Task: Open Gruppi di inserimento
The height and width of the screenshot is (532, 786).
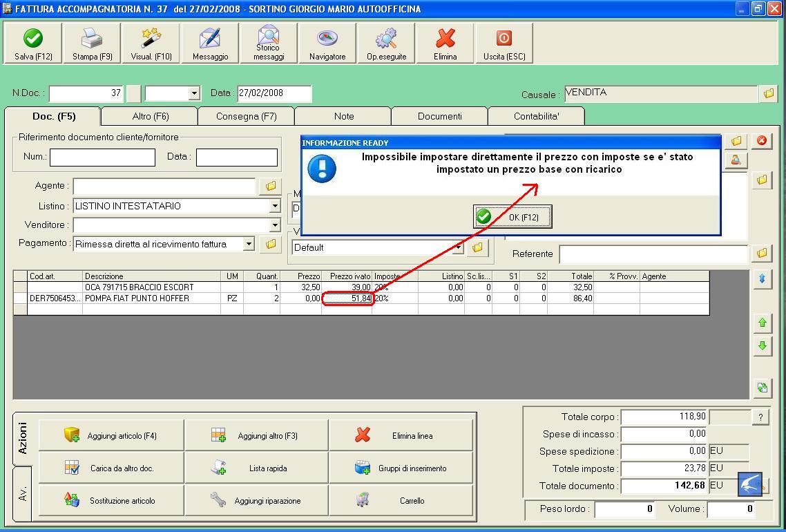Action: pyautogui.click(x=401, y=468)
